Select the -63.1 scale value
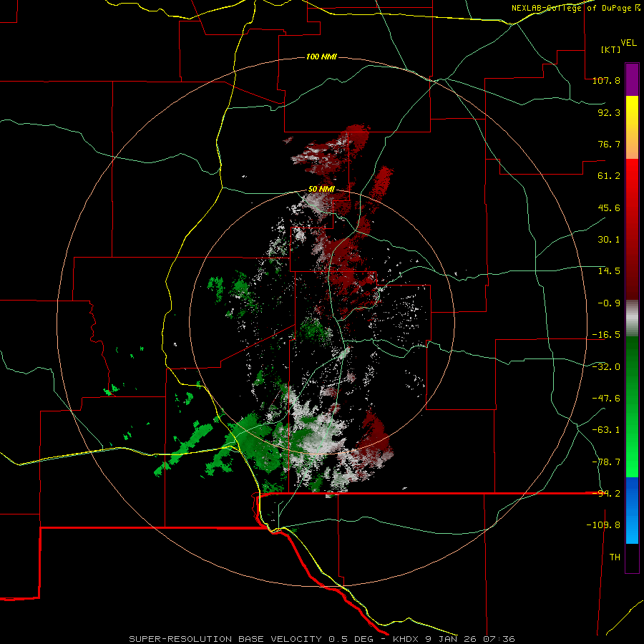 point(606,430)
